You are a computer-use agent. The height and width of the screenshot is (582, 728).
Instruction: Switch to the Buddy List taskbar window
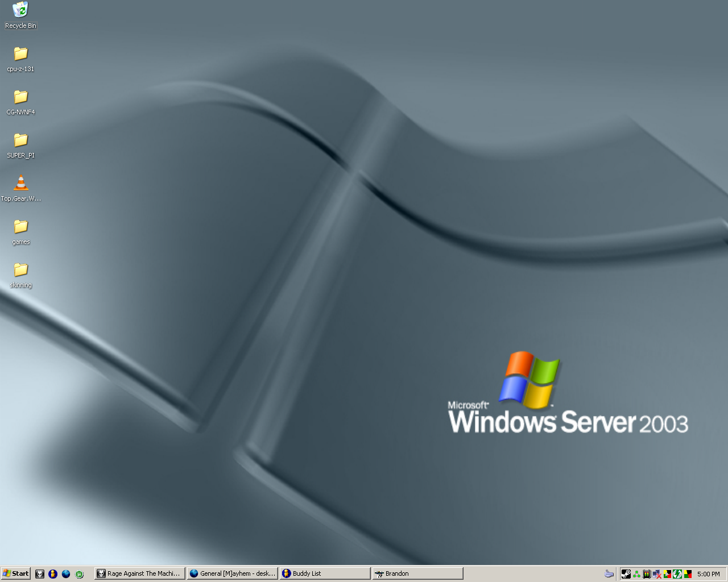(x=325, y=573)
